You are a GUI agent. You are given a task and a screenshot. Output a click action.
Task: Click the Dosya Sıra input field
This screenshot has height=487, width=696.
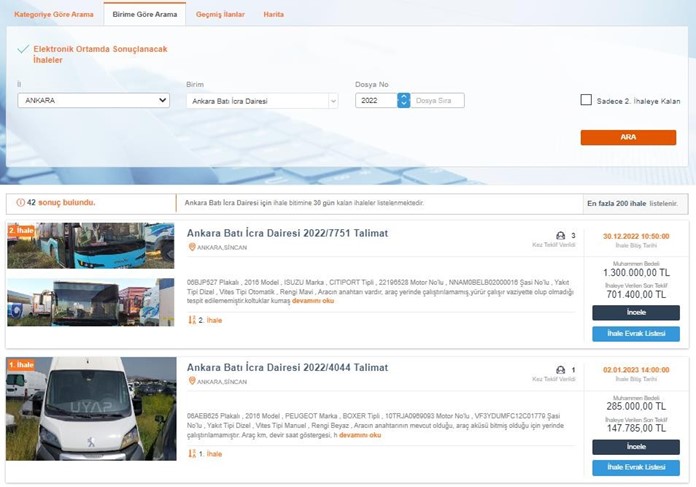[x=438, y=100]
